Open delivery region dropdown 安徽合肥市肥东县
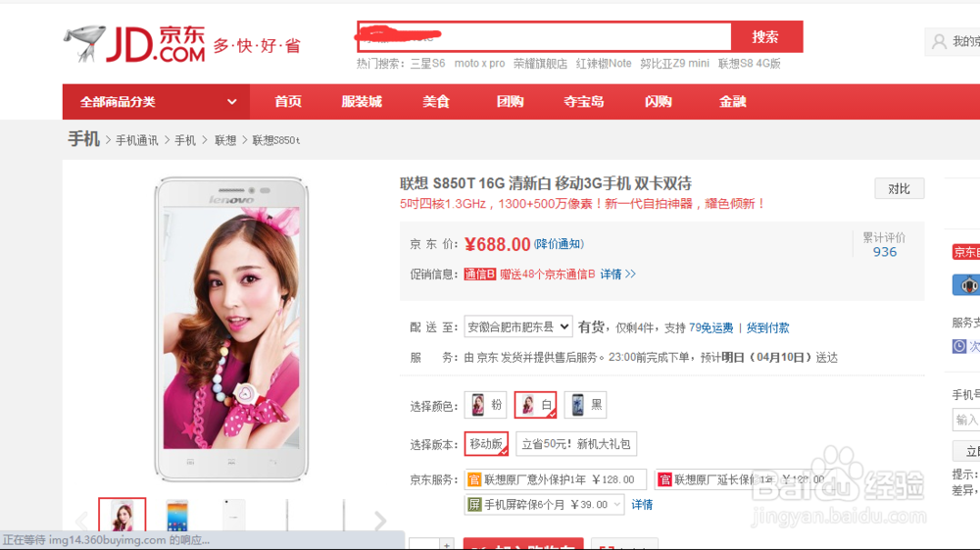Image resolution: width=980 pixels, height=550 pixels. (517, 326)
